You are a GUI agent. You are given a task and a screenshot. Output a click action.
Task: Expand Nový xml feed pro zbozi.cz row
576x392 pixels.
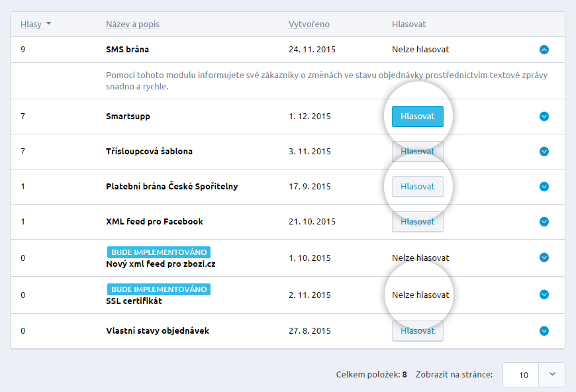pyautogui.click(x=544, y=258)
